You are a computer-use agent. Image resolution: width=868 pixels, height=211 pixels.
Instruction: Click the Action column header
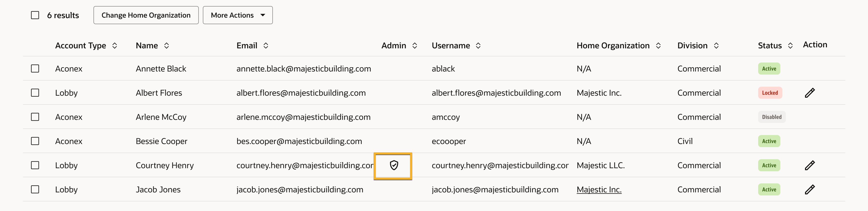815,44
